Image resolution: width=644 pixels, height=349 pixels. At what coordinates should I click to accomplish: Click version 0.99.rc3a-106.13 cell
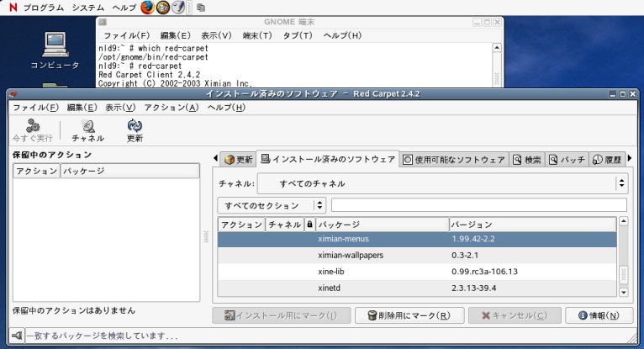[x=484, y=272]
